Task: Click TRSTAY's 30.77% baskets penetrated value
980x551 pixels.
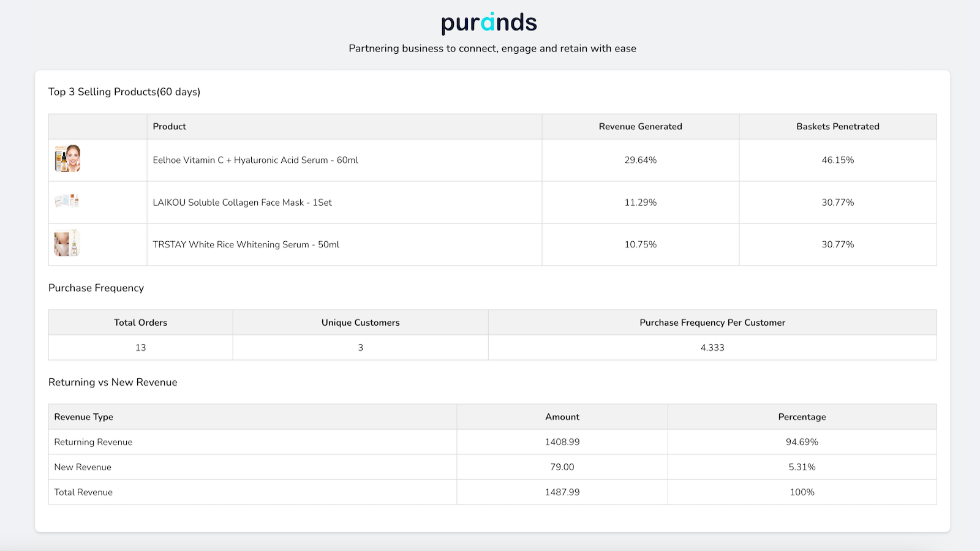Action: (x=838, y=244)
